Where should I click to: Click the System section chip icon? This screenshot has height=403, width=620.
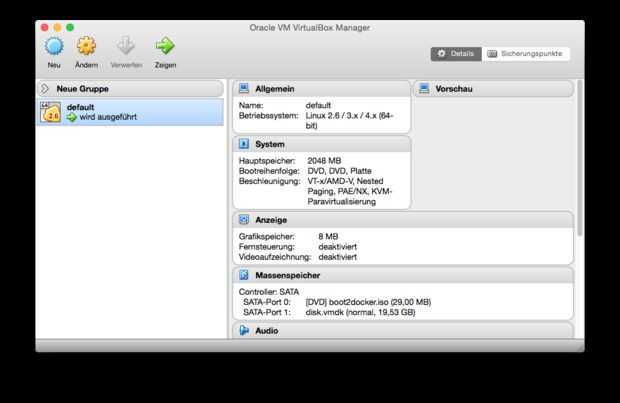tap(244, 144)
